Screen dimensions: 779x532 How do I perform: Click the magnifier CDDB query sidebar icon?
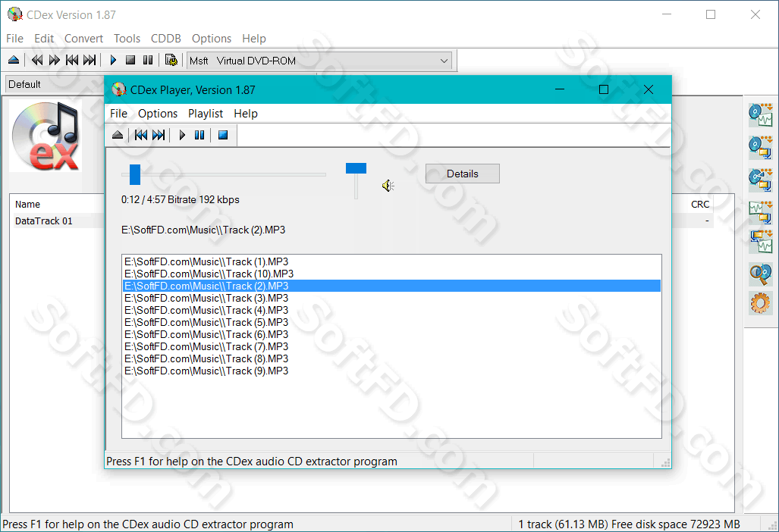pyautogui.click(x=761, y=274)
